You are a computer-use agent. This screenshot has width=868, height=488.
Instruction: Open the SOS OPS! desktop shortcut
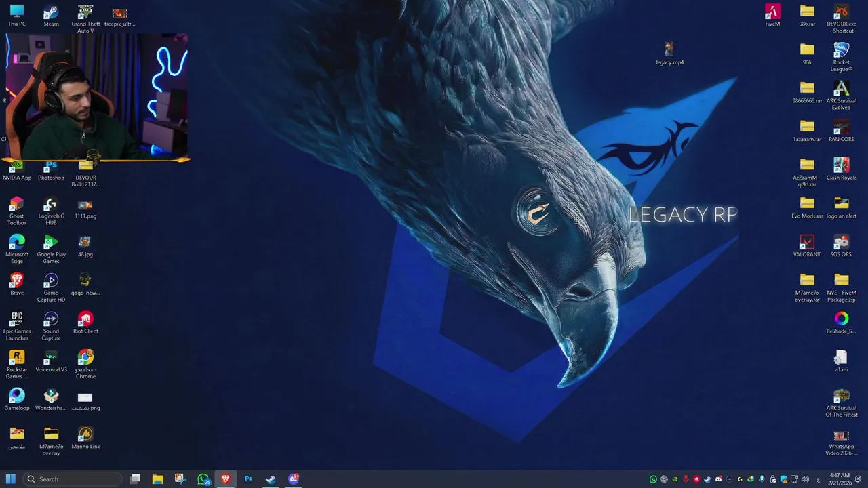842,247
